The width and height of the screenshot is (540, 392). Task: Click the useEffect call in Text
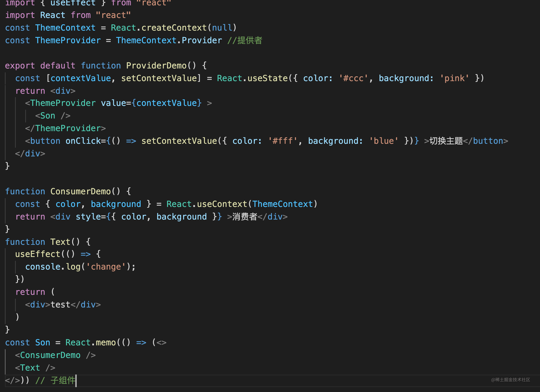click(x=37, y=254)
